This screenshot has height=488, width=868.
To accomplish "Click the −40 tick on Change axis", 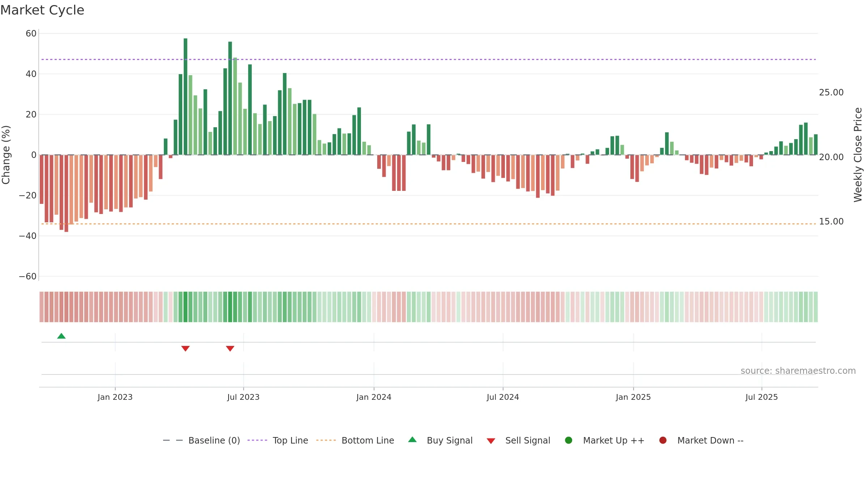I will click(x=28, y=236).
